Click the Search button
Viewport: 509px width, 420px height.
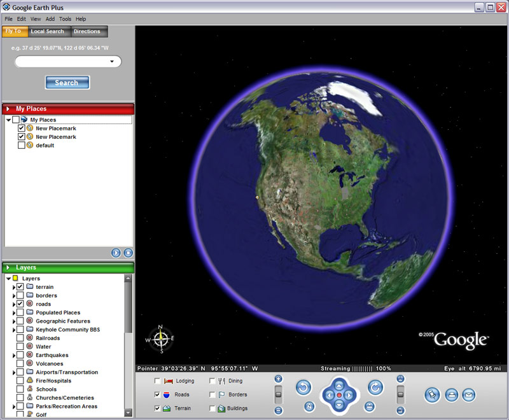click(x=67, y=83)
